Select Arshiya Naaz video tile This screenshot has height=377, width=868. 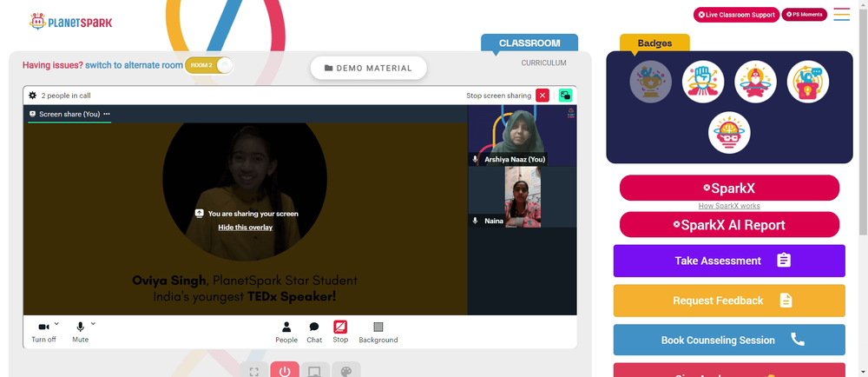(x=522, y=136)
